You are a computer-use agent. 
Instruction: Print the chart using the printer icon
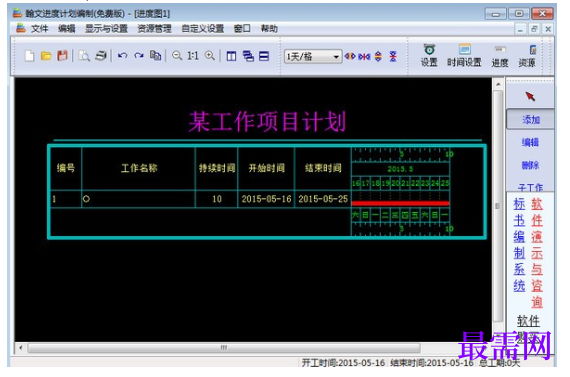(x=101, y=56)
